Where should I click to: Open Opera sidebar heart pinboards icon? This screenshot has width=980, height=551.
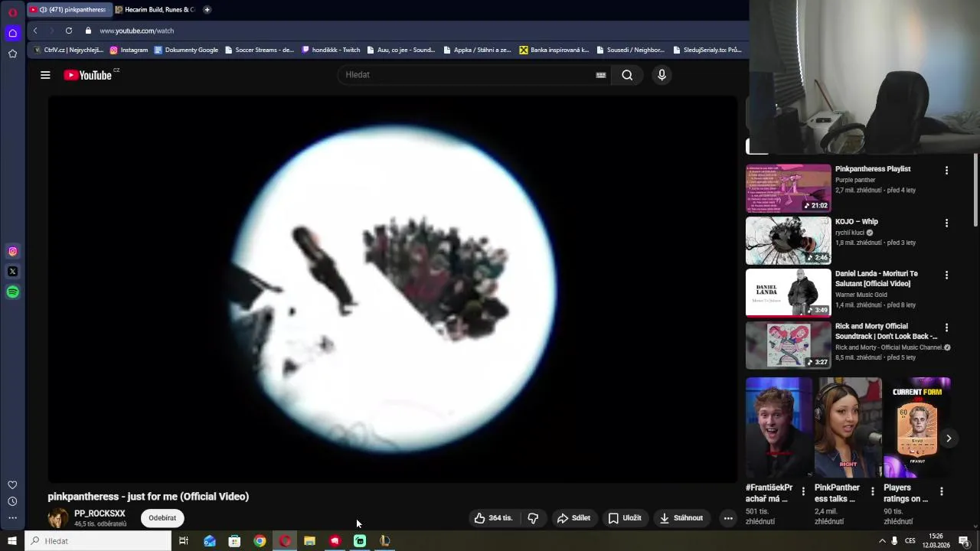coord(12,485)
